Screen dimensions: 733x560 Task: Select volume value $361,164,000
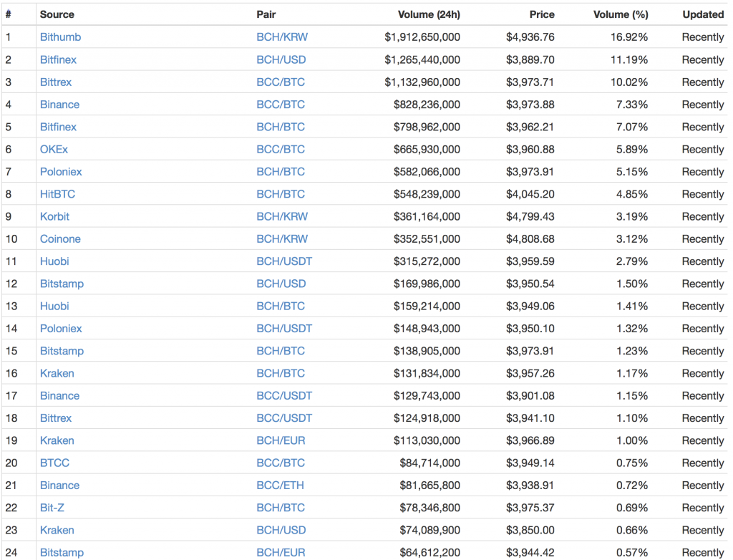tap(427, 216)
